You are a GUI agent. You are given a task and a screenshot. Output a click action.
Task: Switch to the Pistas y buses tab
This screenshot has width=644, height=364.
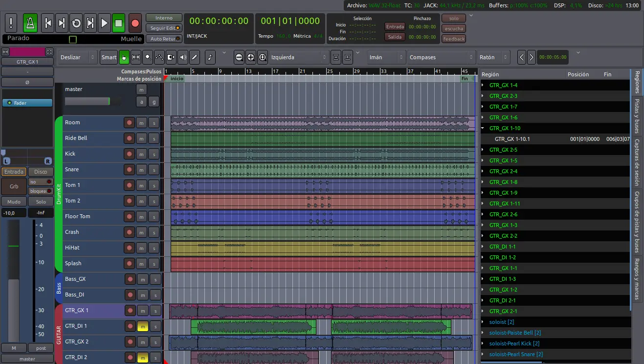[x=637, y=116]
